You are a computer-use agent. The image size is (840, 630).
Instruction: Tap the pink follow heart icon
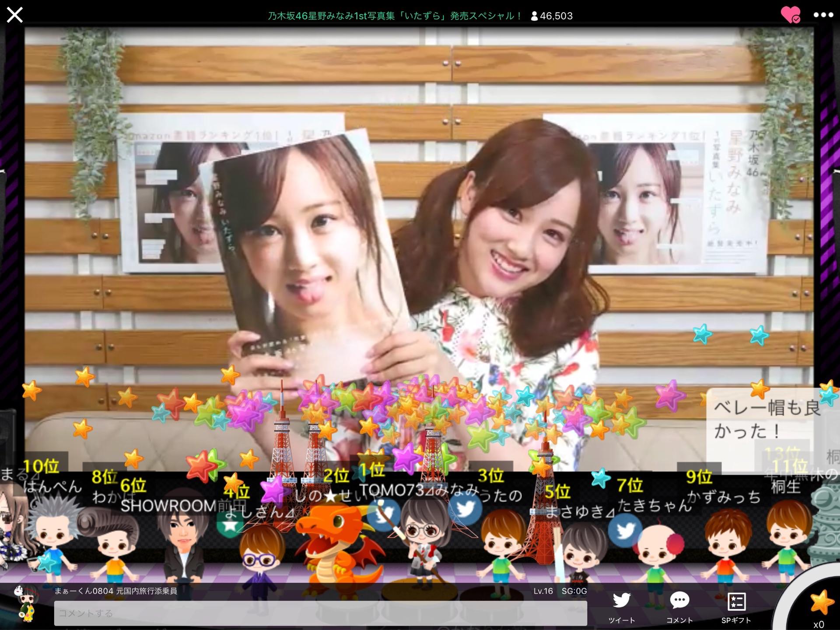(x=791, y=15)
